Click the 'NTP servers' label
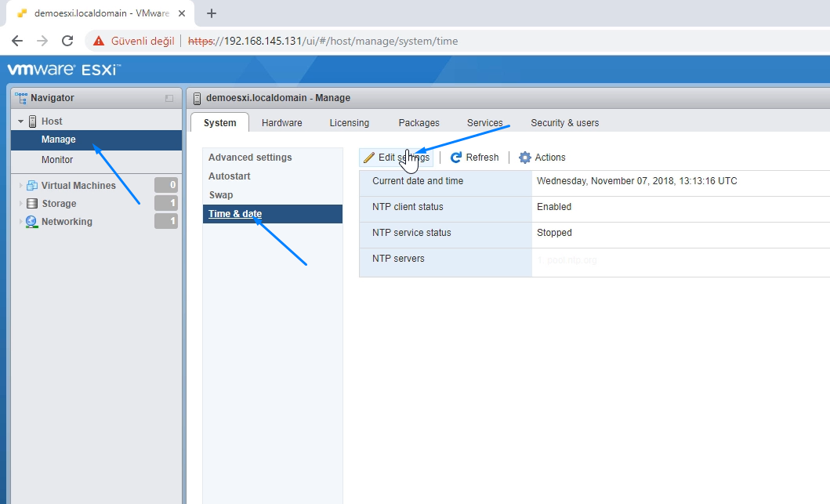 pos(398,259)
